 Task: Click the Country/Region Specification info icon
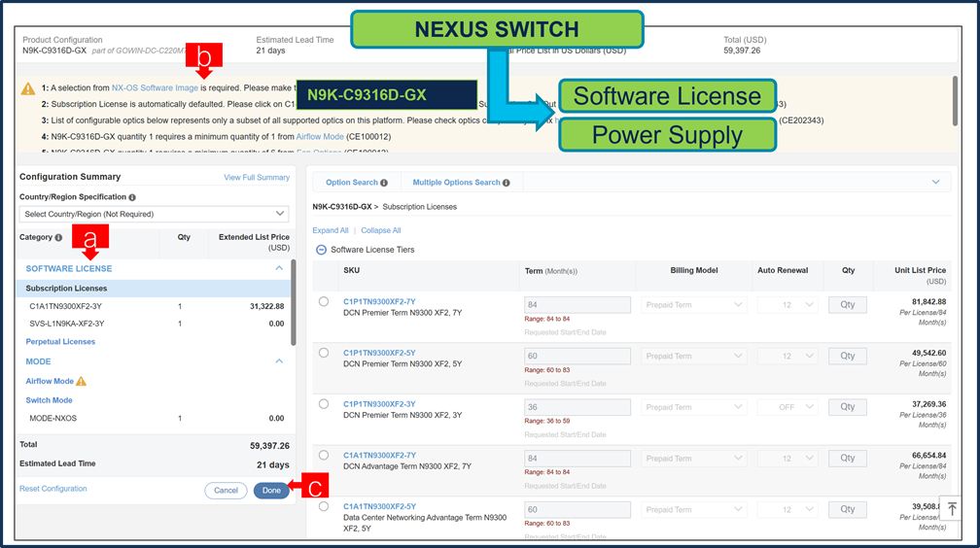[x=132, y=197]
